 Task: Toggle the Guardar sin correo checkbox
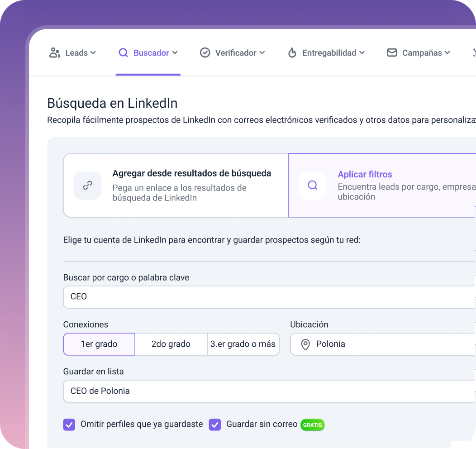tap(215, 425)
